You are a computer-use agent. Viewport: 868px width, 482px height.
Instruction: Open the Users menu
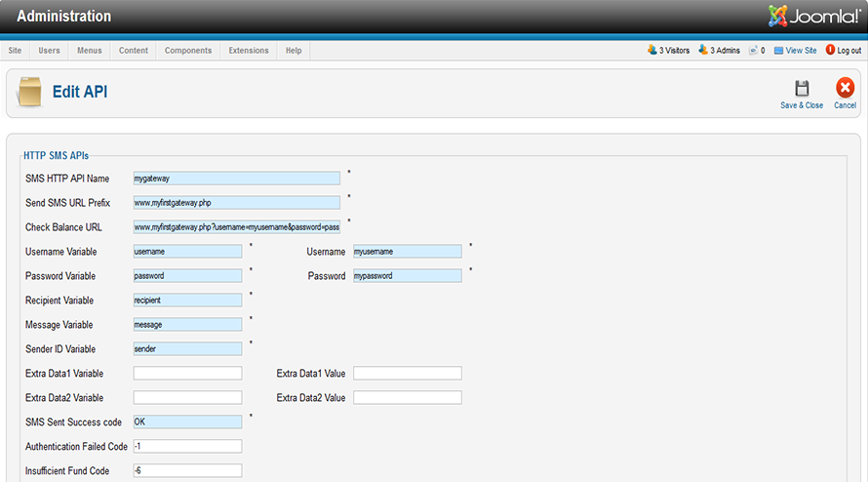pos(49,51)
